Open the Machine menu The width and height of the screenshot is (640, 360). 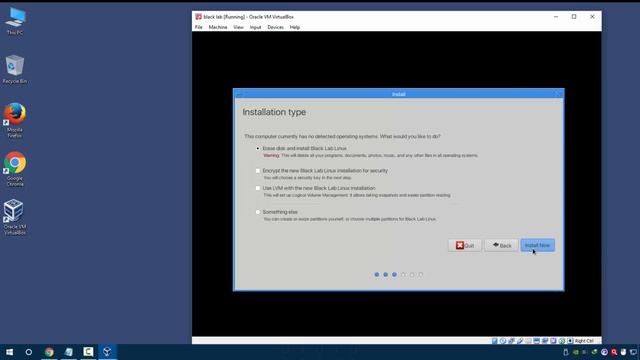click(218, 27)
